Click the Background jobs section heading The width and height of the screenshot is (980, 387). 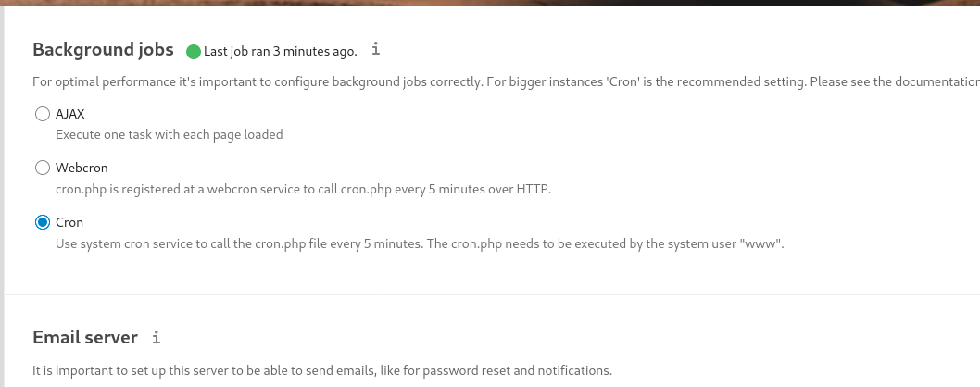tap(103, 49)
